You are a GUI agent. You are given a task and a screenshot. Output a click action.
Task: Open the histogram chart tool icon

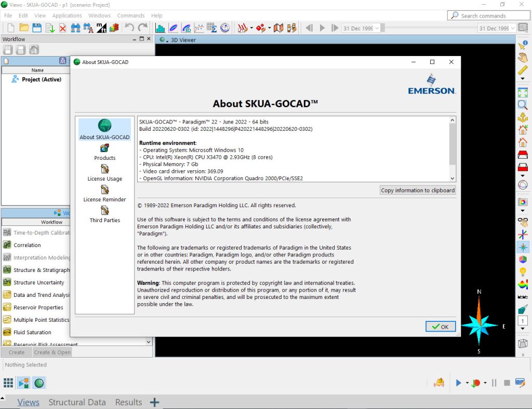point(160,28)
